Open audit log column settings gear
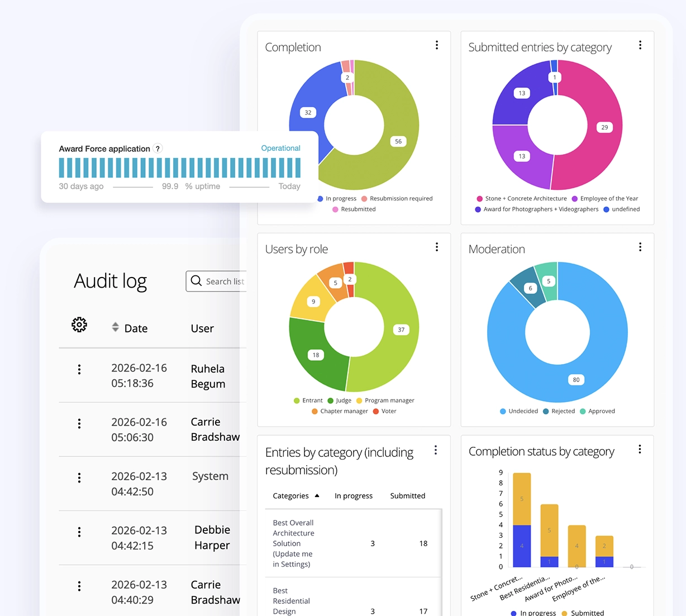 pos(79,324)
